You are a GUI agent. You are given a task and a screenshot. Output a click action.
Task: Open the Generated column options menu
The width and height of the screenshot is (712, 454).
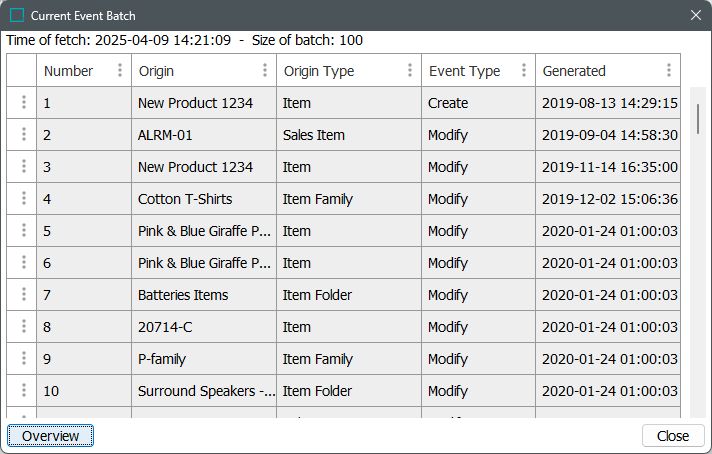click(x=669, y=71)
